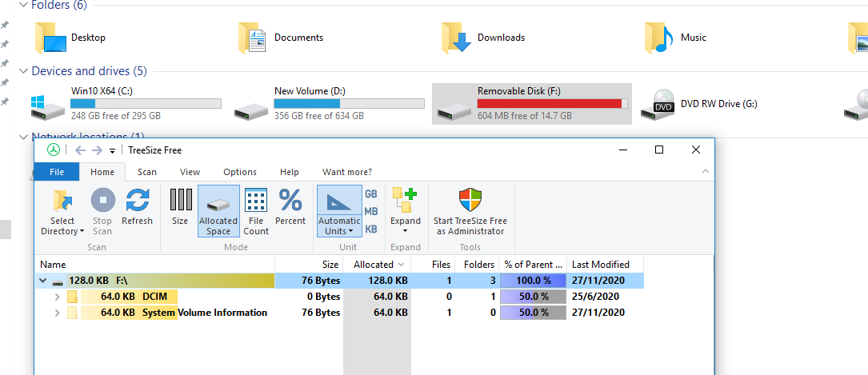Screen dimensions: 868x375
Task: Open the View ribbon tab
Action: click(x=190, y=172)
